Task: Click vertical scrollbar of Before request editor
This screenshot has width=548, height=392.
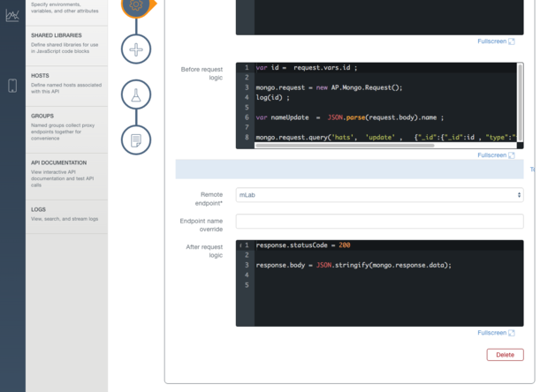Action: 520,102
